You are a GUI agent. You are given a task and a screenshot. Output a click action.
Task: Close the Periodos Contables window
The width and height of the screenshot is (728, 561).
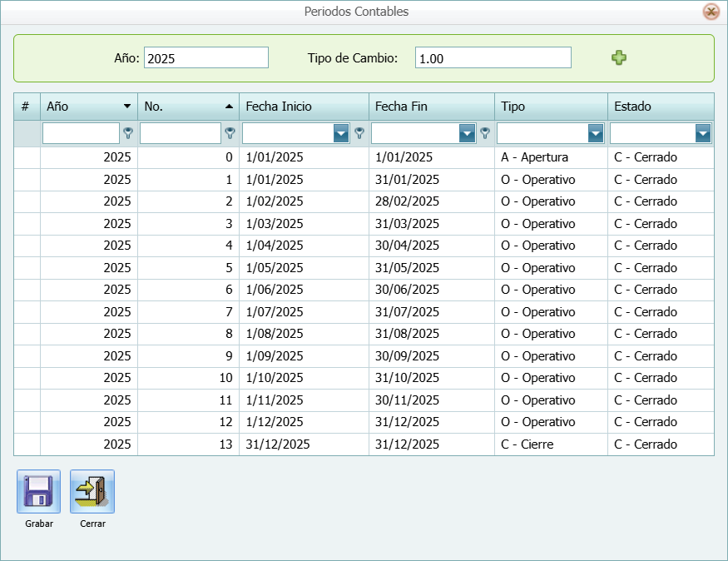coord(711,12)
